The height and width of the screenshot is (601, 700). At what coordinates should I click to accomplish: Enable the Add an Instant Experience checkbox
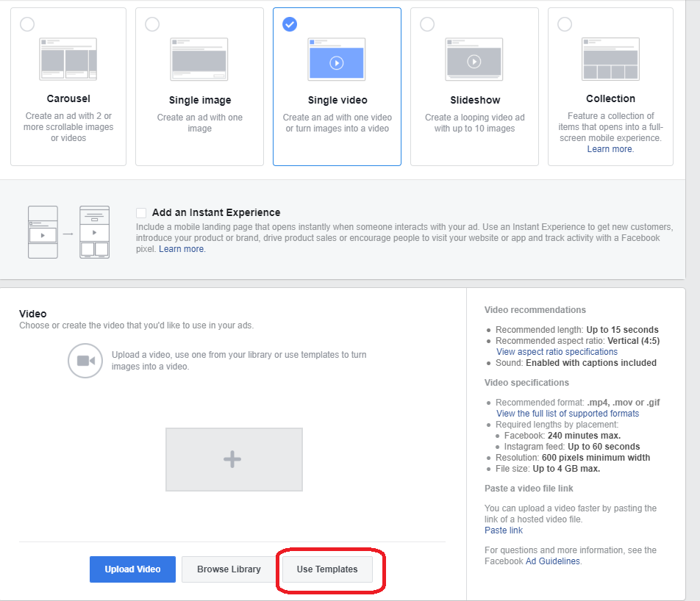coord(141,213)
